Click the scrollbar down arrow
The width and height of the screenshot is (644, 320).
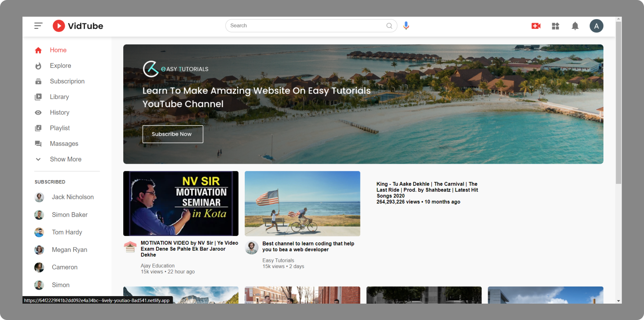point(618,301)
